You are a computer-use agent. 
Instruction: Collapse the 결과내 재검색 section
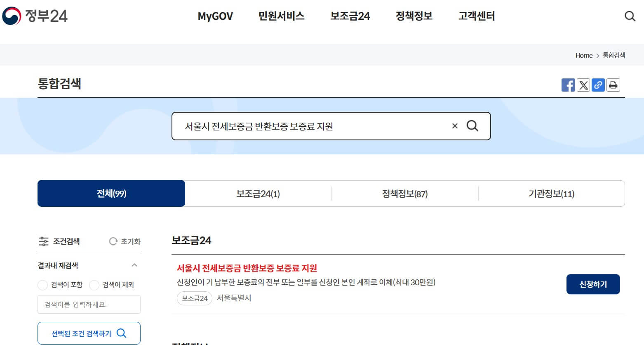pyautogui.click(x=133, y=265)
